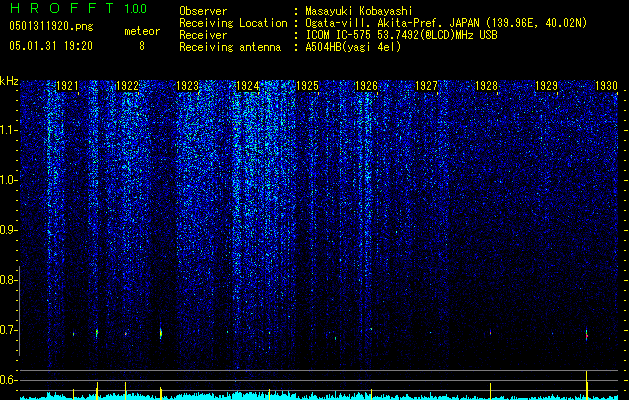Click the tallest yellow power spike near 1930
Screen dimensions: 629x400
[x=587, y=384]
